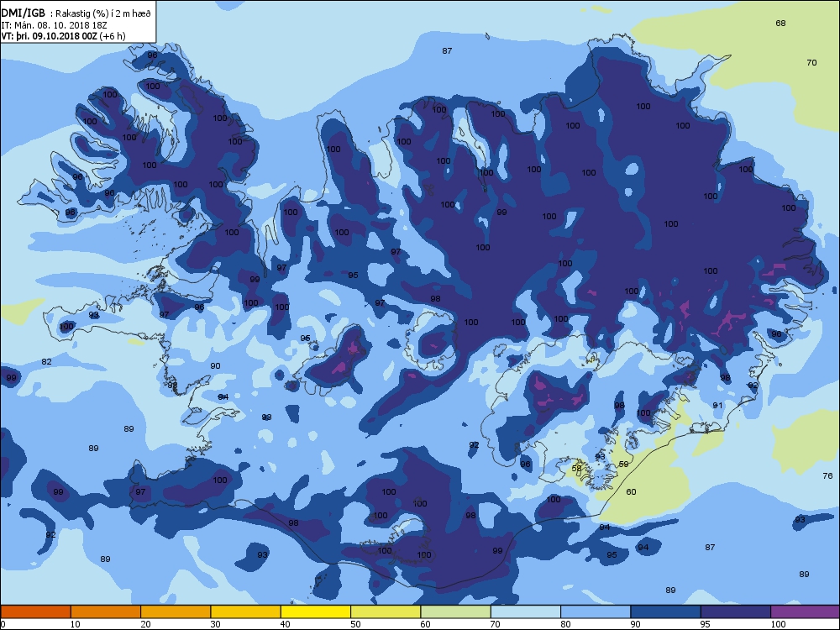Click the purple above-100 legend swatch

pyautogui.click(x=806, y=612)
